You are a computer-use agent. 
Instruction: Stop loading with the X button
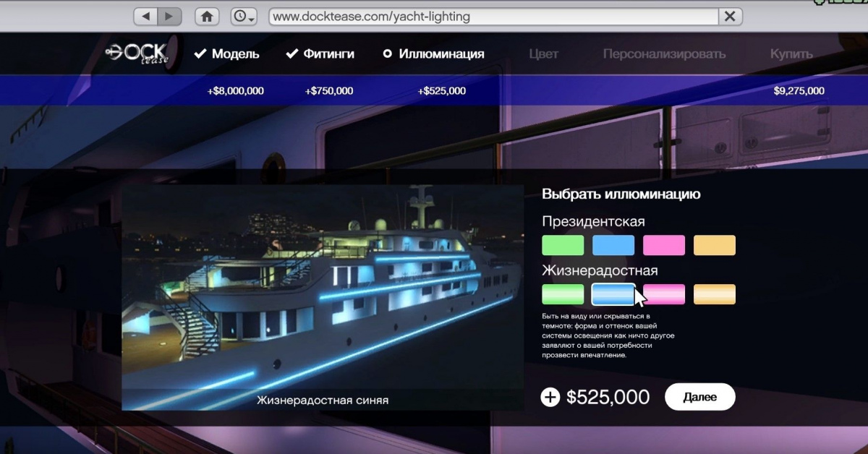(x=731, y=16)
